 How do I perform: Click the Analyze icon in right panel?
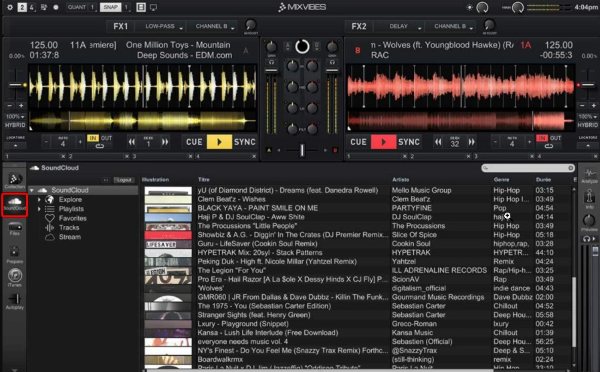[x=589, y=176]
